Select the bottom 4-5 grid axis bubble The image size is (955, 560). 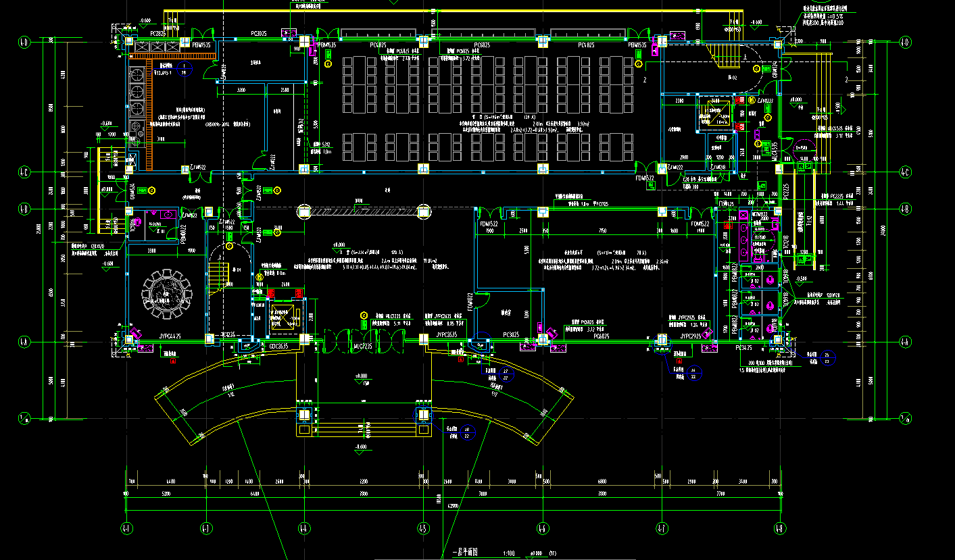pyautogui.click(x=423, y=528)
